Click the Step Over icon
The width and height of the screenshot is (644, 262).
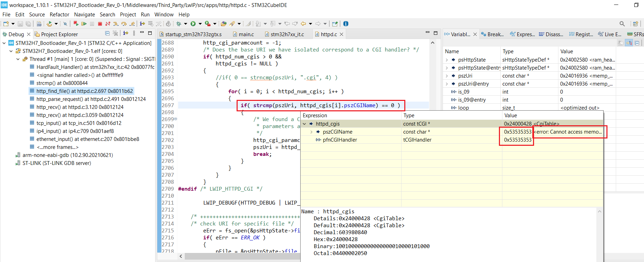(x=124, y=24)
